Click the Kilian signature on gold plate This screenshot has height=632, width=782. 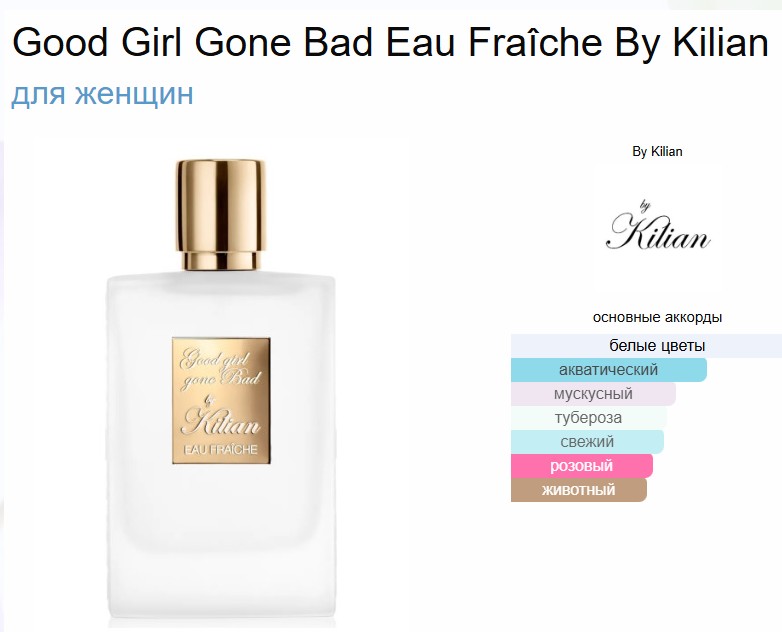(x=220, y=422)
